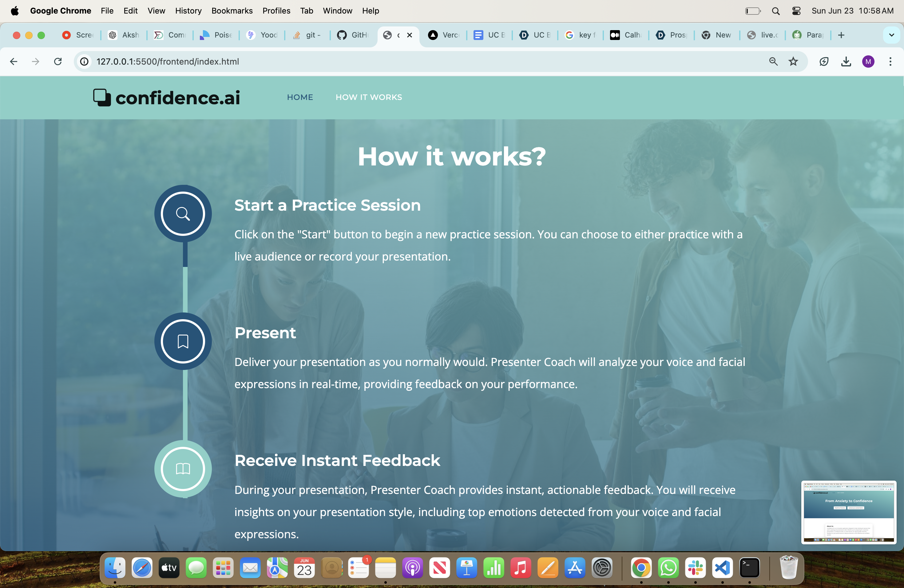Open macOS Control Center toggles icon

(796, 11)
